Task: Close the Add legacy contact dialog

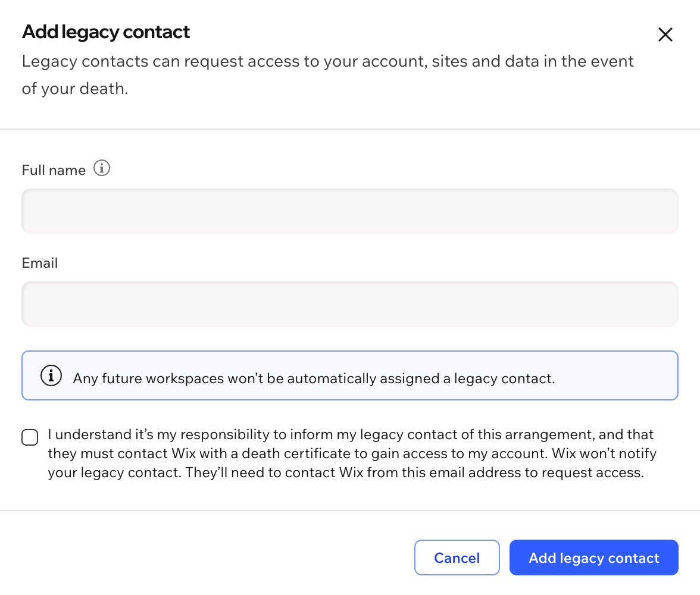Action: pos(665,35)
